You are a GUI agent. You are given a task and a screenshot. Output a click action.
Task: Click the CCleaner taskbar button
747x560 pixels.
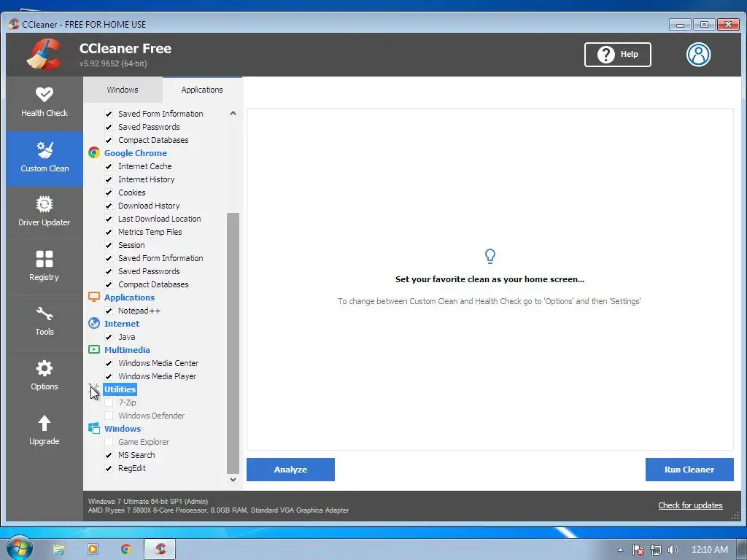pos(160,550)
